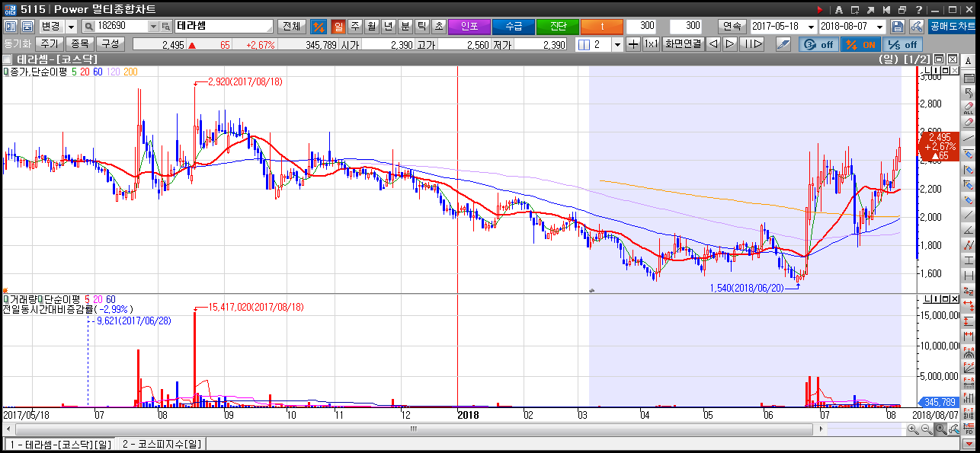980x453 pixels.
Task: Click the 전체 button
Action: (x=292, y=26)
